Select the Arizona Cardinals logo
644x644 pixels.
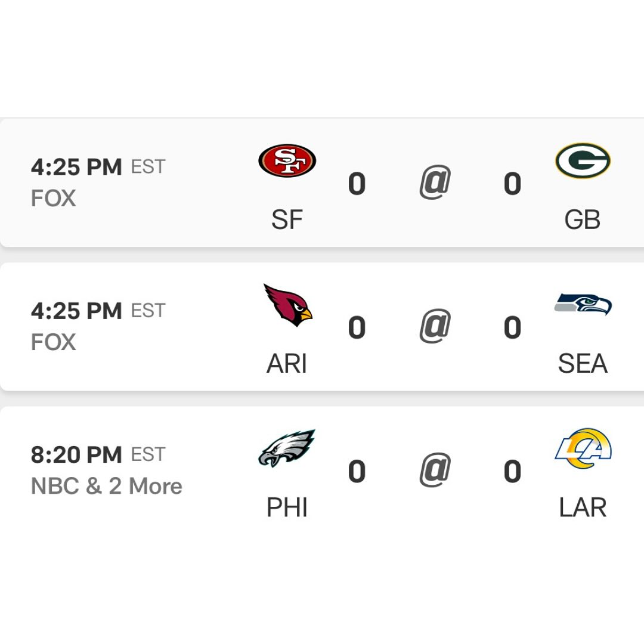tap(287, 305)
